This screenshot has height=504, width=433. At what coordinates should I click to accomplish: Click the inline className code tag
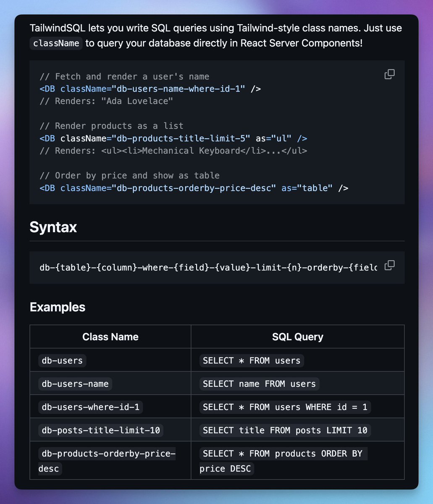click(x=56, y=43)
